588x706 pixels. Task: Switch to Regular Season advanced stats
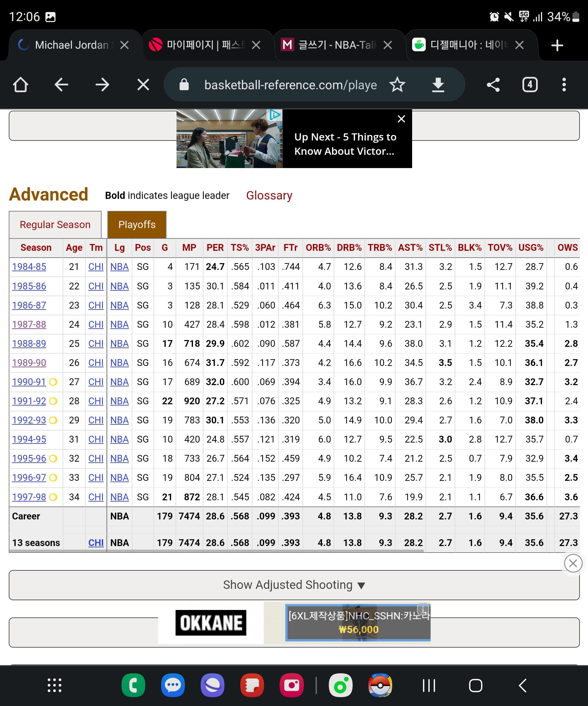[55, 225]
